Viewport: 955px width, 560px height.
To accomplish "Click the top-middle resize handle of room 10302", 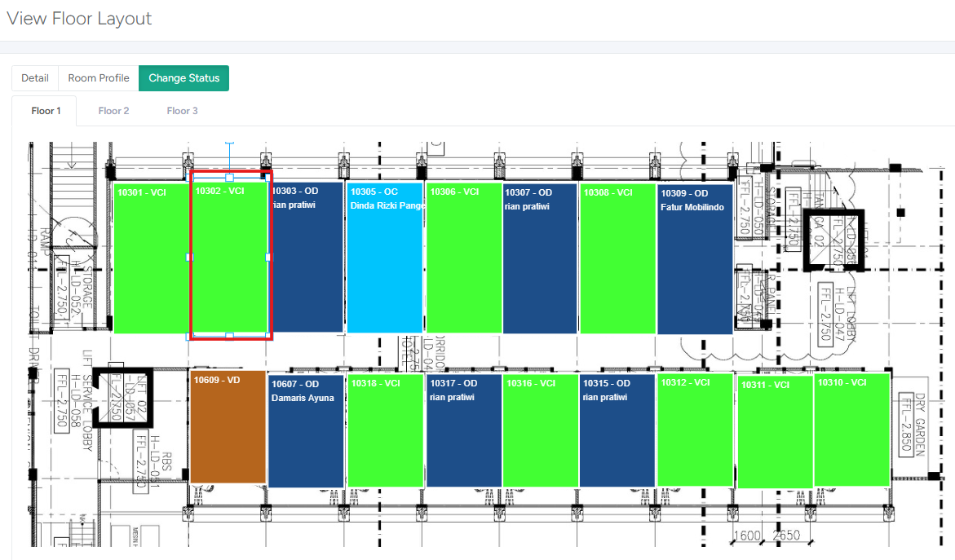I will click(230, 178).
